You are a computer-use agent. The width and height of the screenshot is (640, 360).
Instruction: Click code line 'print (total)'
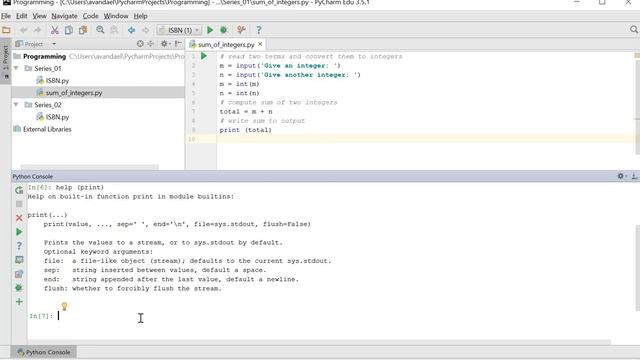pos(245,130)
